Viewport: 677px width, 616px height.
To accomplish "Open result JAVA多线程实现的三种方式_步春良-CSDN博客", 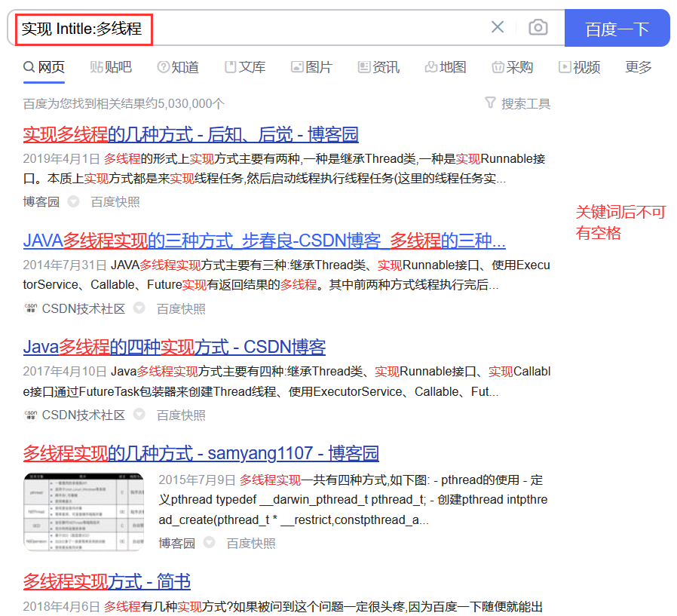I will tap(264, 241).
